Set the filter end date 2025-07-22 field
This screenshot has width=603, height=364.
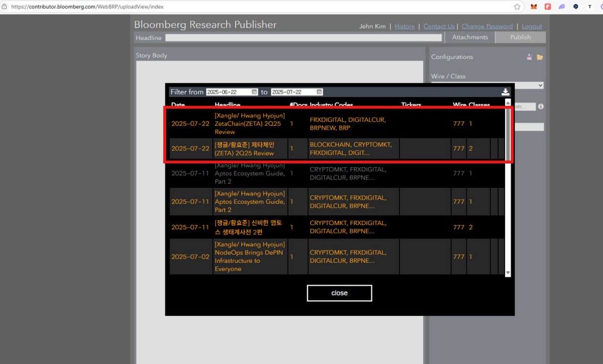click(x=297, y=92)
